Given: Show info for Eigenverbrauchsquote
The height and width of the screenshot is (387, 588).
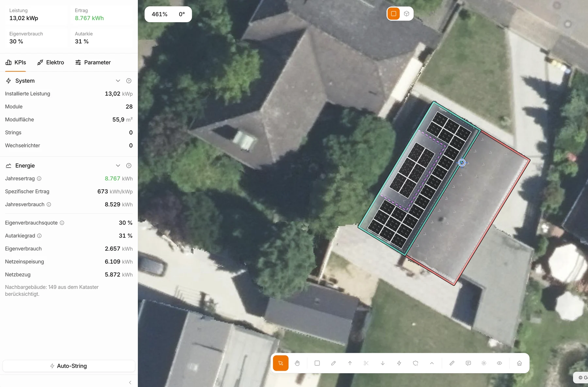Looking at the screenshot, I should 62,223.
